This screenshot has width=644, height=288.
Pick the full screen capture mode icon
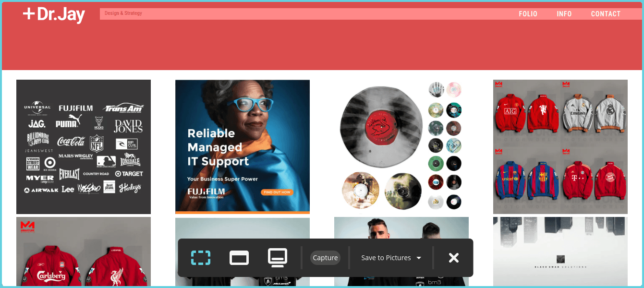(278, 258)
